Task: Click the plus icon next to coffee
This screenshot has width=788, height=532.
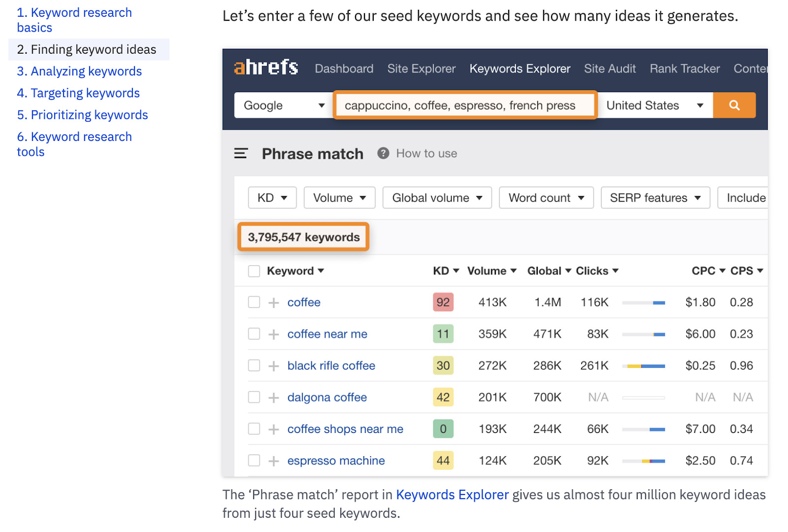Action: coord(274,303)
